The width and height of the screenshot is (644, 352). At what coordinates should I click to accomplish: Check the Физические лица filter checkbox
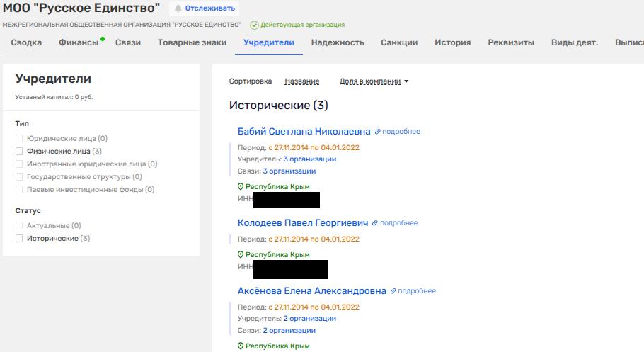(20, 151)
